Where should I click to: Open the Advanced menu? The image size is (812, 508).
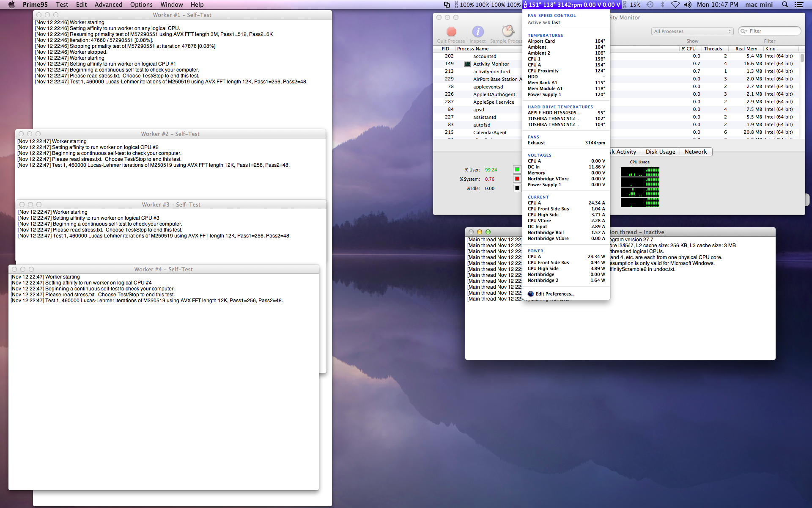point(108,5)
